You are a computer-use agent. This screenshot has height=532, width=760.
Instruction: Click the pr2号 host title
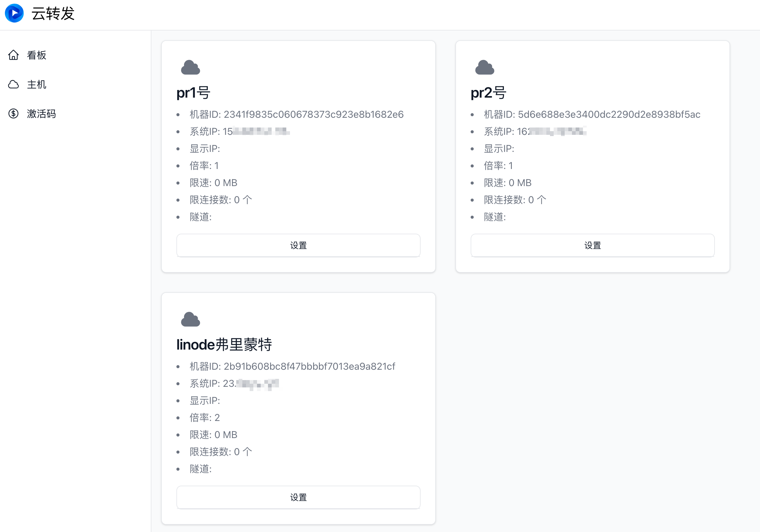[x=488, y=93]
